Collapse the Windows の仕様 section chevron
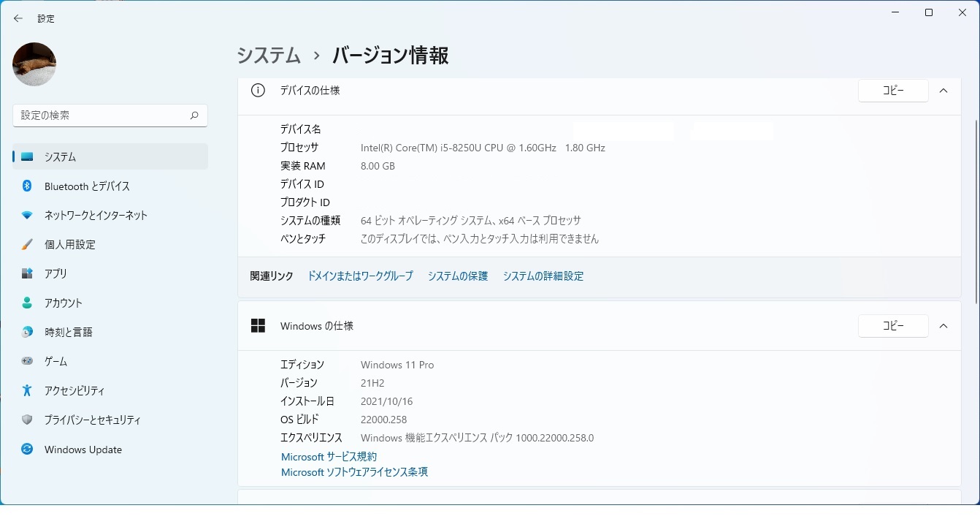The image size is (980, 527). point(943,326)
